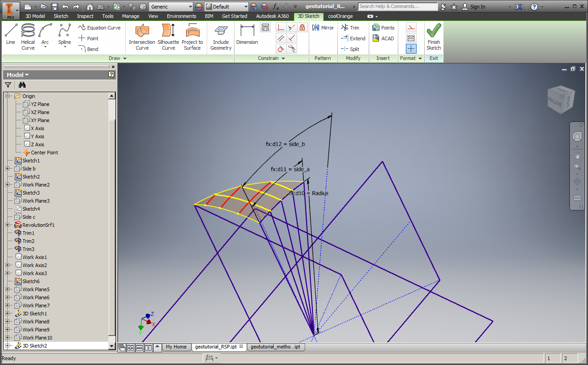Viewport: 588px width, 365px height.
Task: Select Work Plane10 in browser tree
Action: click(x=37, y=338)
